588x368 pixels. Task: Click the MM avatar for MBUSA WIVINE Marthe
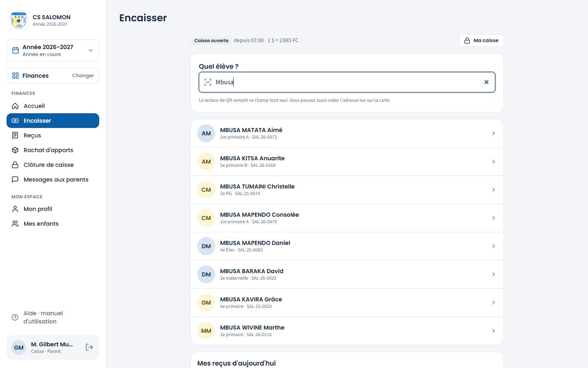(206, 331)
